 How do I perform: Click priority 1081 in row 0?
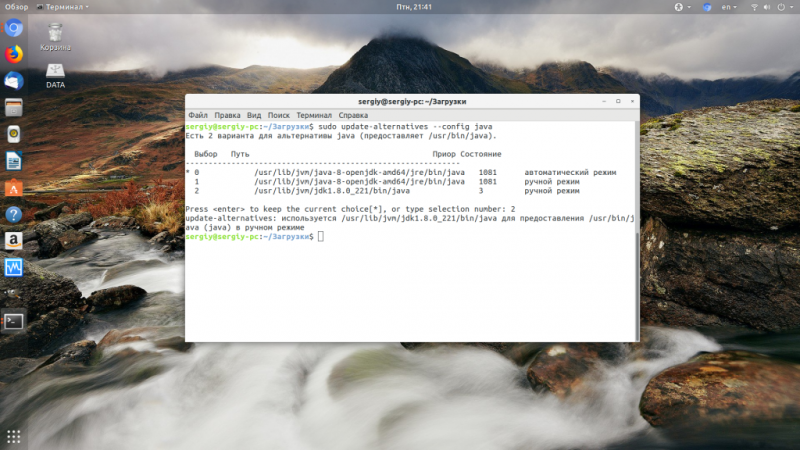(x=487, y=172)
